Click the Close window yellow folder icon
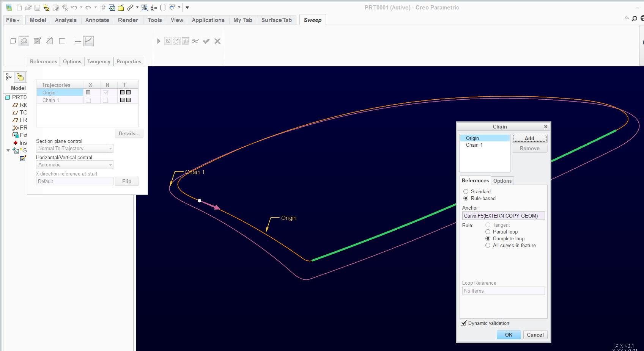Screen dimensions: 644x351 [x=121, y=8]
